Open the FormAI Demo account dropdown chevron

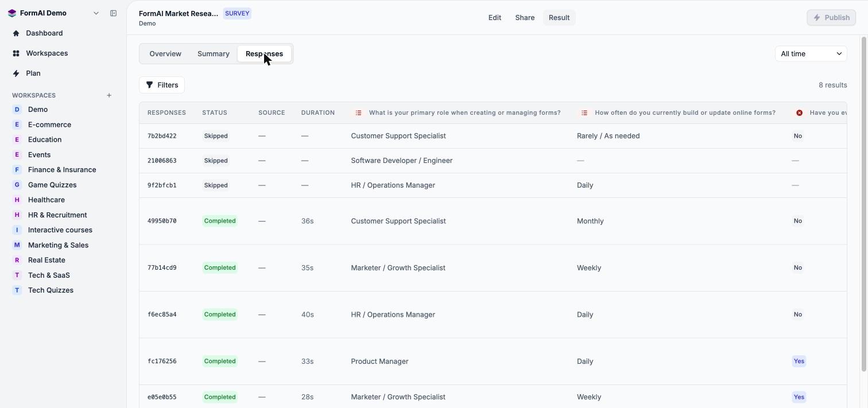click(96, 13)
